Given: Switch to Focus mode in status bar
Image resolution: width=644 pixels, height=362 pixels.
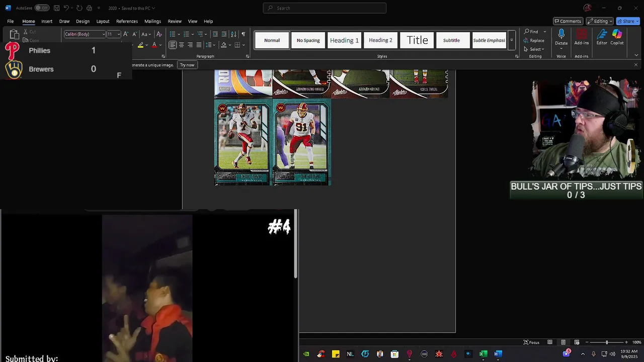Looking at the screenshot, I should point(531,342).
